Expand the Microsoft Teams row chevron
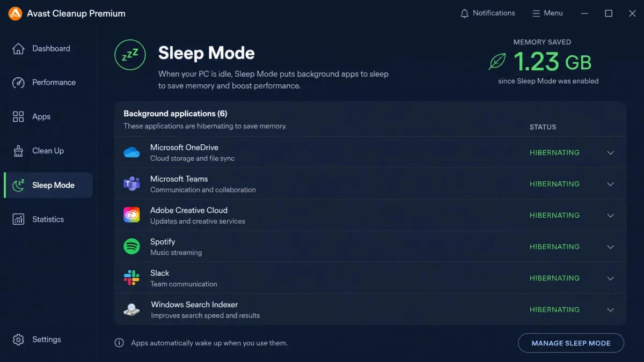644x362 pixels. (x=610, y=184)
